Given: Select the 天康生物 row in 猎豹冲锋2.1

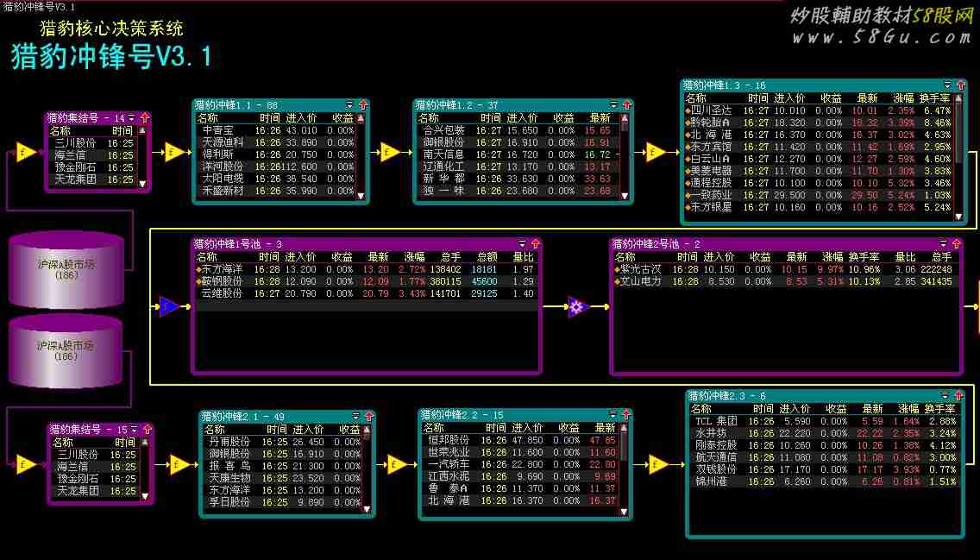Looking at the screenshot, I should point(282,478).
